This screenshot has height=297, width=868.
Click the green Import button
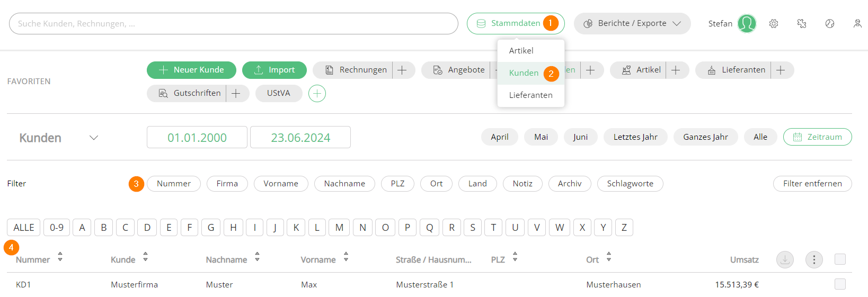pos(274,70)
